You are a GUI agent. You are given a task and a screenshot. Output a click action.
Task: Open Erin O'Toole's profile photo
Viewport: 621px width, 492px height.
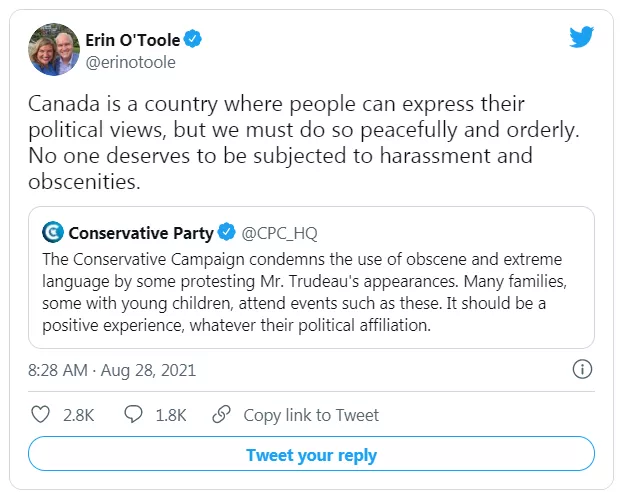(x=54, y=50)
